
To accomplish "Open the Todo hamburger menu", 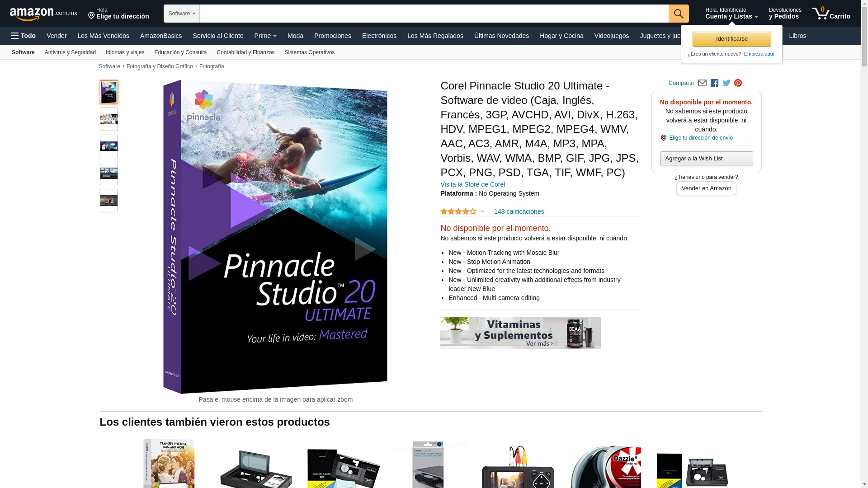I will (23, 36).
